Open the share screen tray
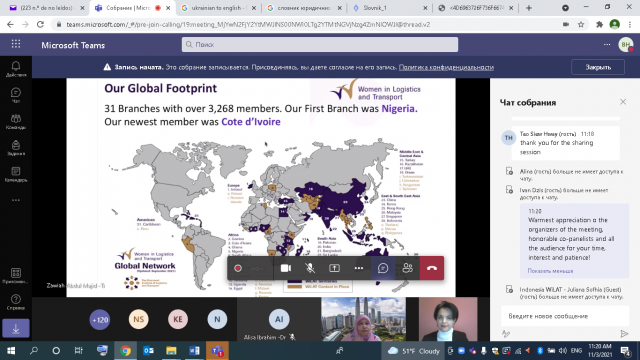Image resolution: width=640 pixels, height=360 pixels. [334, 268]
